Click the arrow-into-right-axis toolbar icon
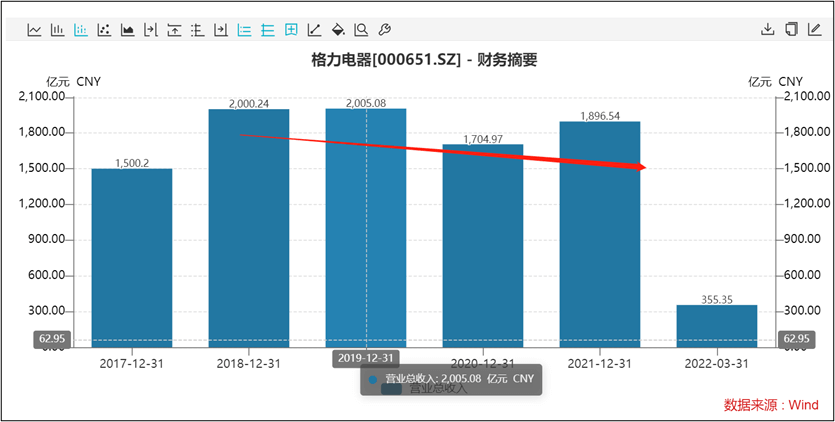The image size is (835, 422). point(220,30)
